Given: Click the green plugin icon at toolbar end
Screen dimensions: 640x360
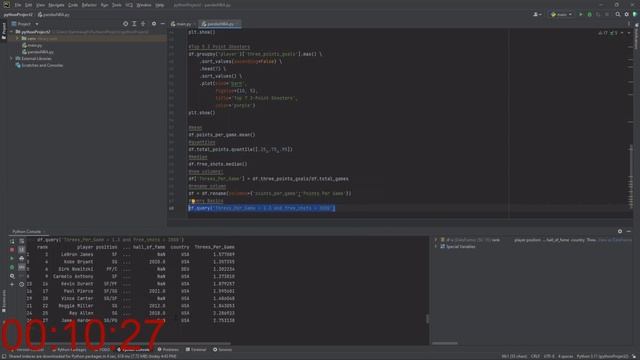Looking at the screenshot, I should pyautogui.click(x=635, y=15).
